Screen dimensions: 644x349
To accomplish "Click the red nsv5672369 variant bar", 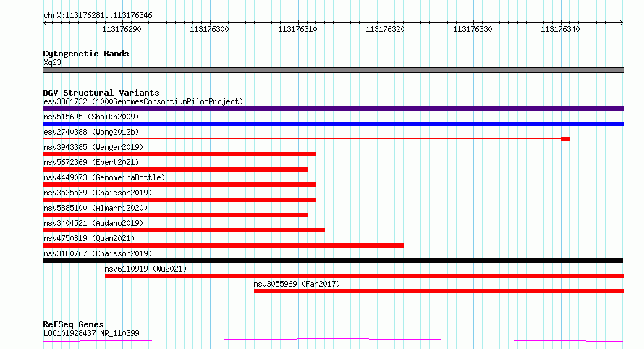I will pyautogui.click(x=175, y=169).
